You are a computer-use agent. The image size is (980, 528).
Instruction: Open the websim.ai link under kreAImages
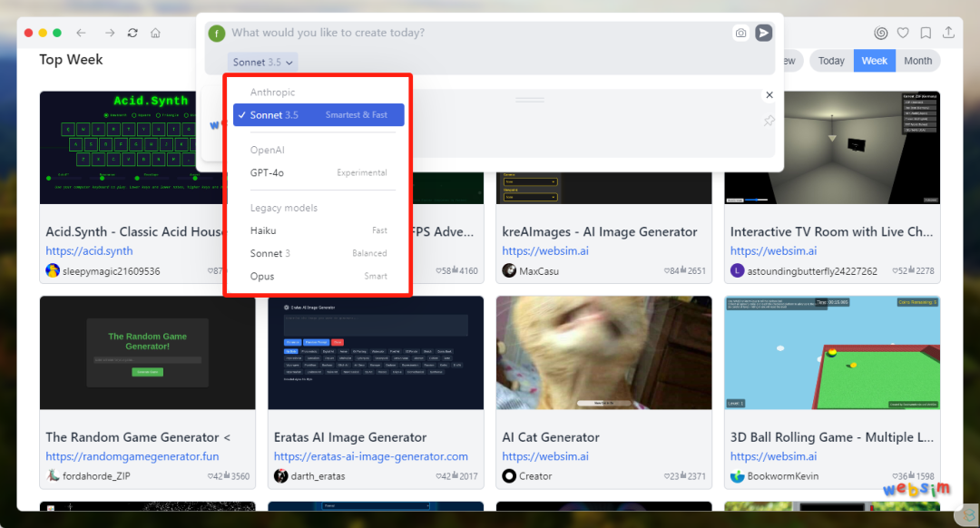pyautogui.click(x=545, y=250)
